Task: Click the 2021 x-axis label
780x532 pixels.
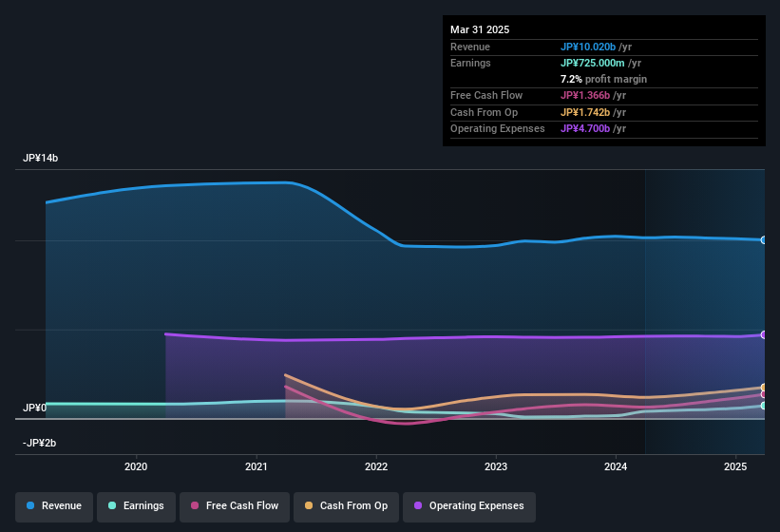Action: [257, 466]
